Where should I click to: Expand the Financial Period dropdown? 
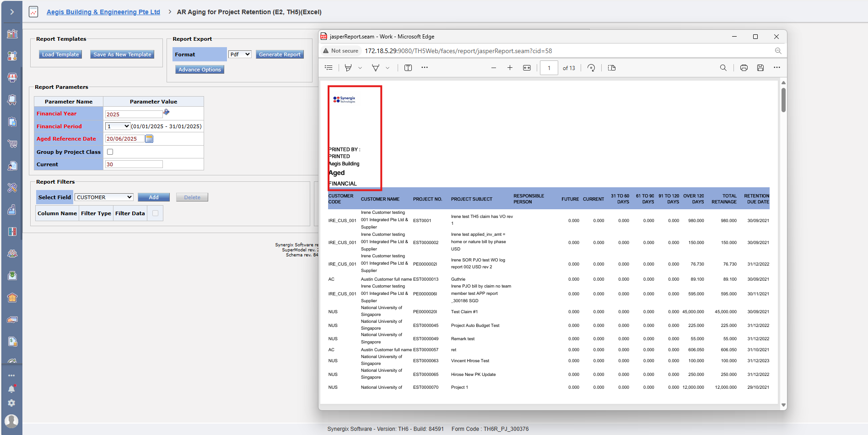point(118,126)
